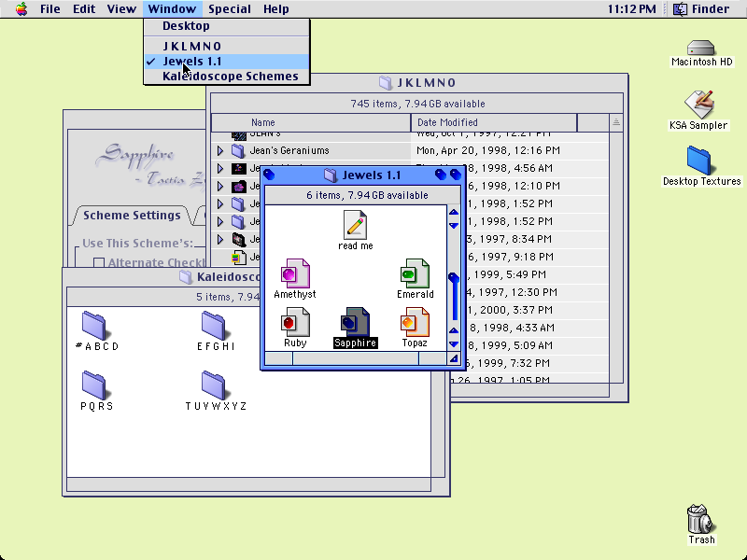The height and width of the screenshot is (560, 747).
Task: Select the P Q R S folder
Action: point(94,385)
